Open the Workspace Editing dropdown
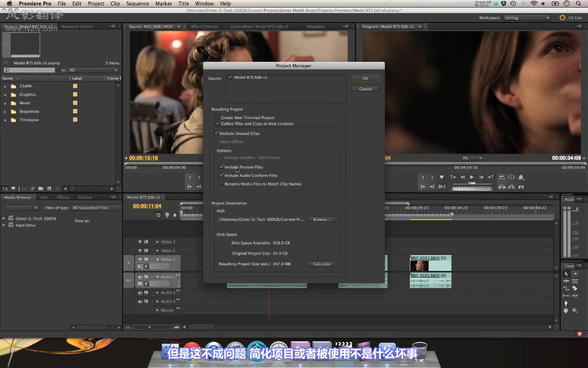588x368 pixels. pos(527,18)
